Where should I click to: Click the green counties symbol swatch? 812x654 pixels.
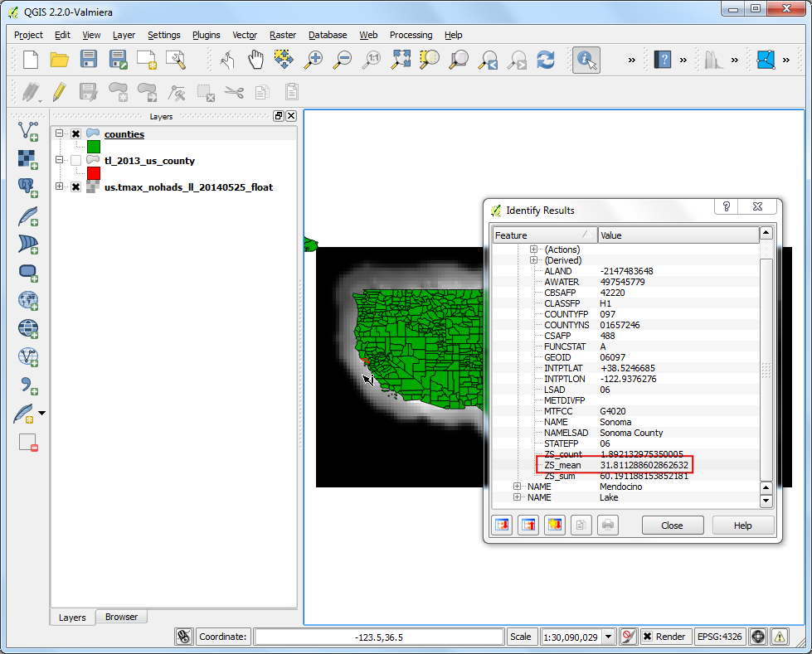(x=94, y=147)
